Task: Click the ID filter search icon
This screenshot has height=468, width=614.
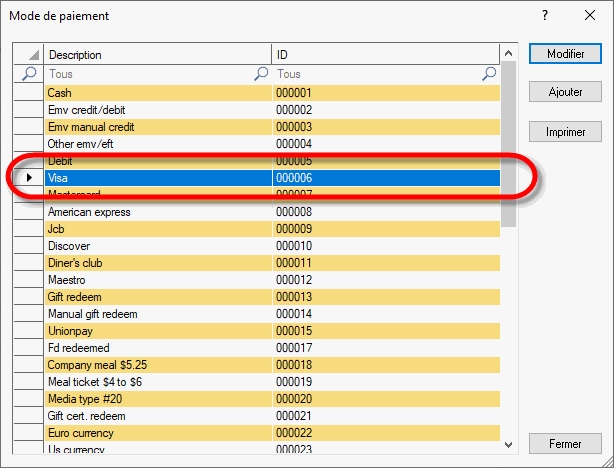Action: coord(489,74)
